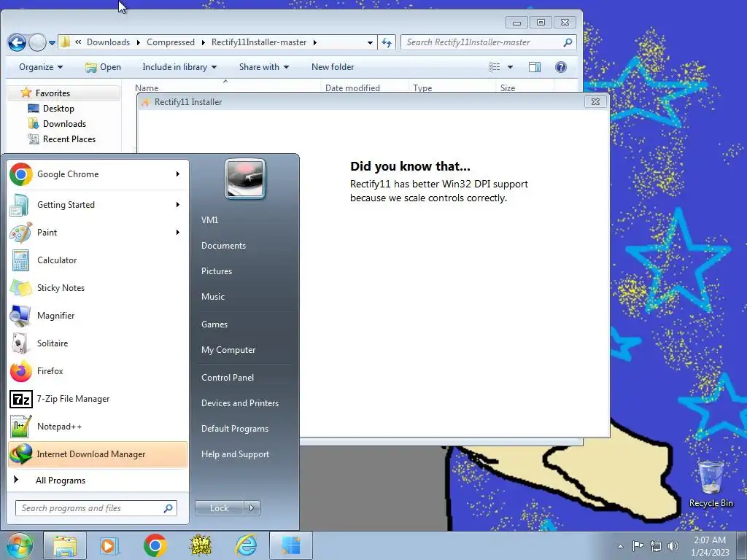This screenshot has width=747, height=560.
Task: Open Music library
Action: 212,297
